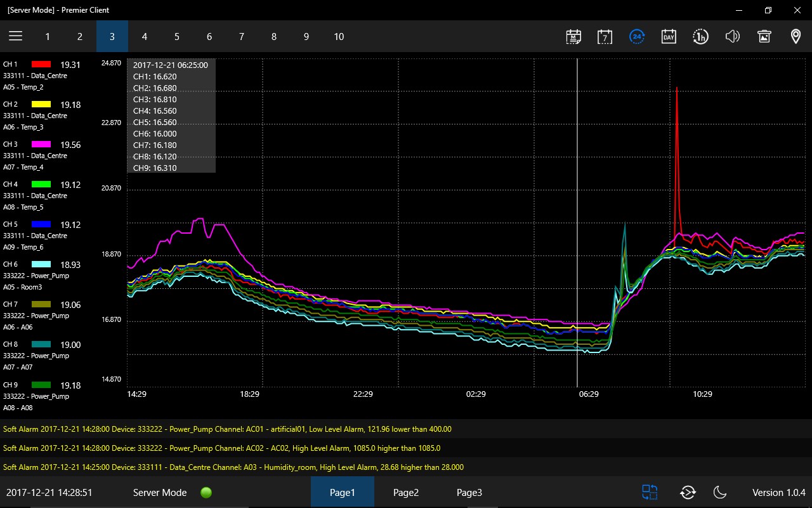
Task: Click the magenta CH 3 color swatch
Action: click(x=41, y=144)
